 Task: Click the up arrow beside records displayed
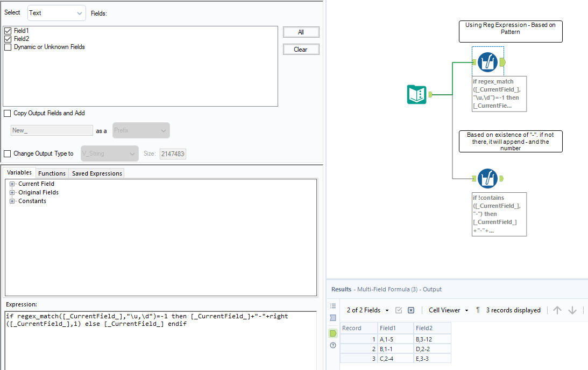pos(557,310)
